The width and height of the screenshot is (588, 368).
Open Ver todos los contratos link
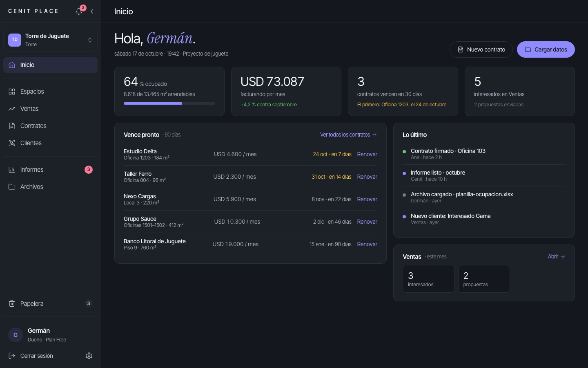[348, 135]
